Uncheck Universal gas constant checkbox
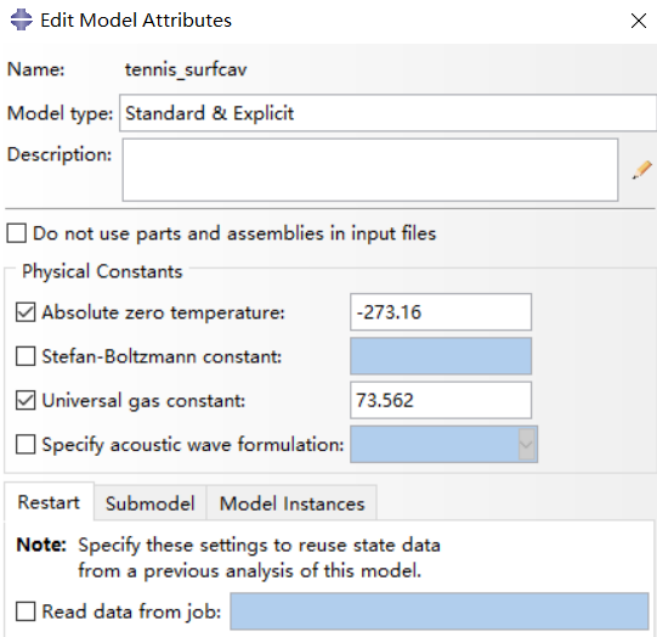The width and height of the screenshot is (658, 637). [26, 401]
